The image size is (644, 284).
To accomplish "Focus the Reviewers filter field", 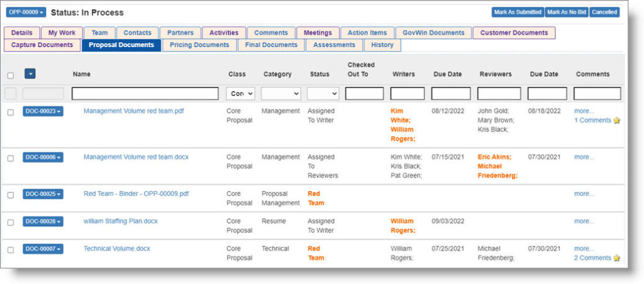I will pos(499,94).
